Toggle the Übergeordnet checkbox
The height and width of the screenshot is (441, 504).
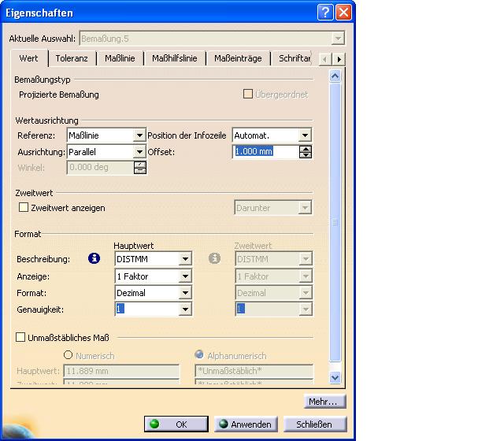tap(248, 94)
